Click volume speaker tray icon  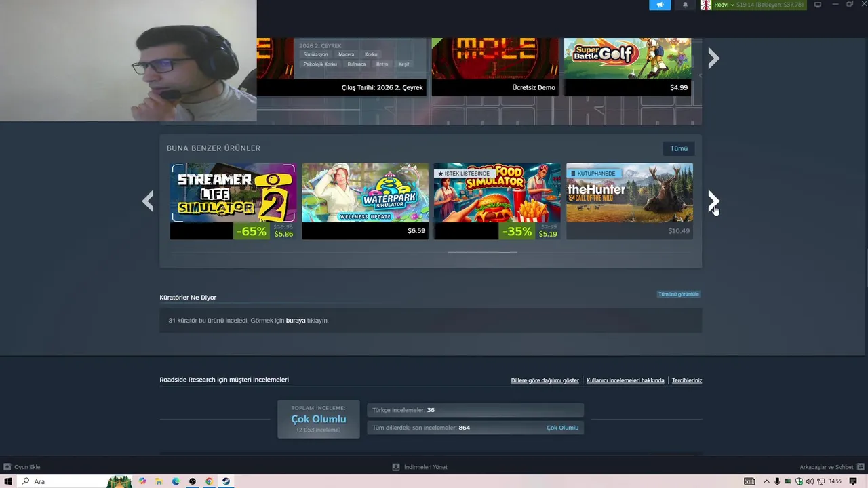pos(810,481)
